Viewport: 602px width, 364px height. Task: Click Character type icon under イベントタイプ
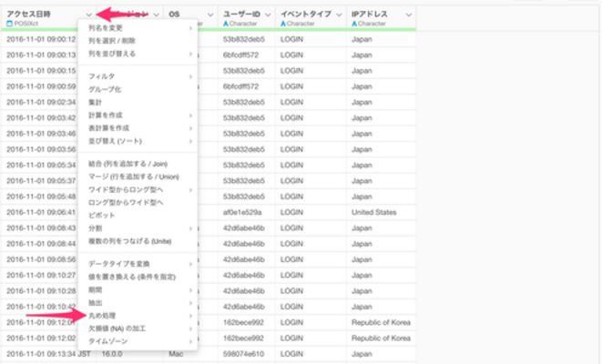pos(285,22)
